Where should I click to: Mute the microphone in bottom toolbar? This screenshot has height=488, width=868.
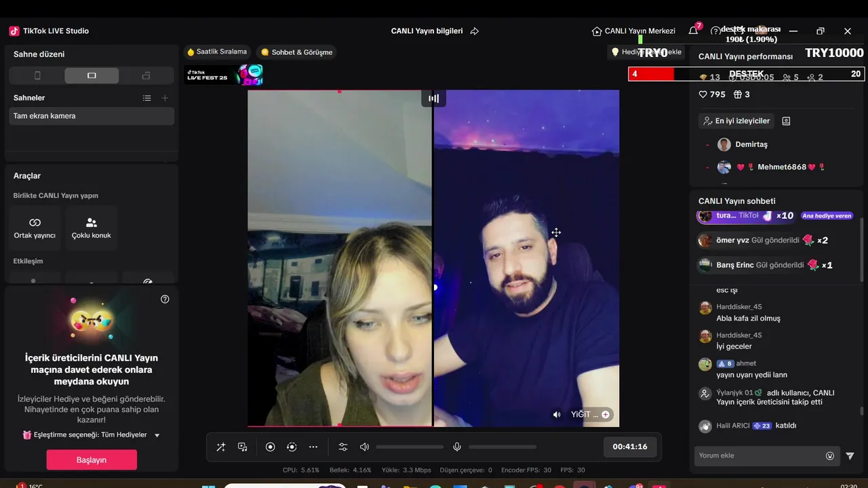pyautogui.click(x=457, y=447)
